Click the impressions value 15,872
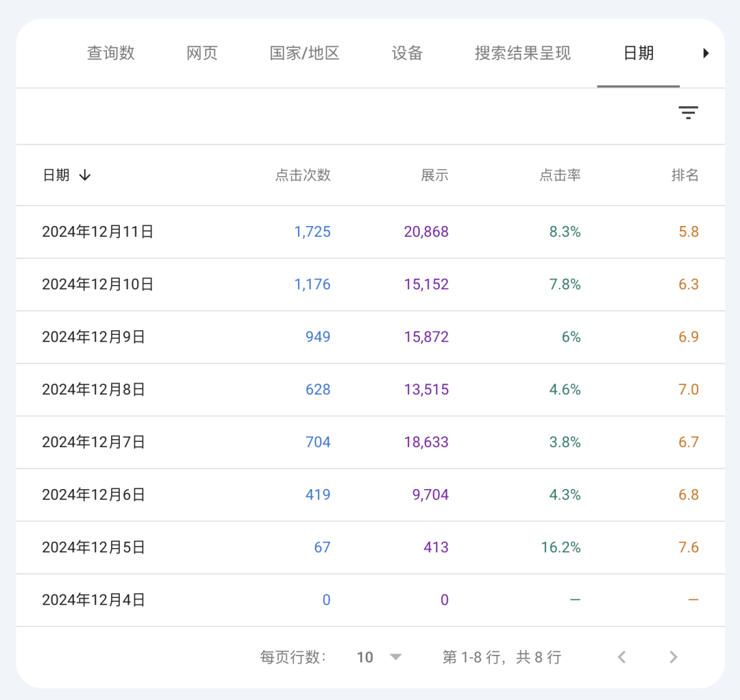Viewport: 740px width, 700px height. (426, 337)
